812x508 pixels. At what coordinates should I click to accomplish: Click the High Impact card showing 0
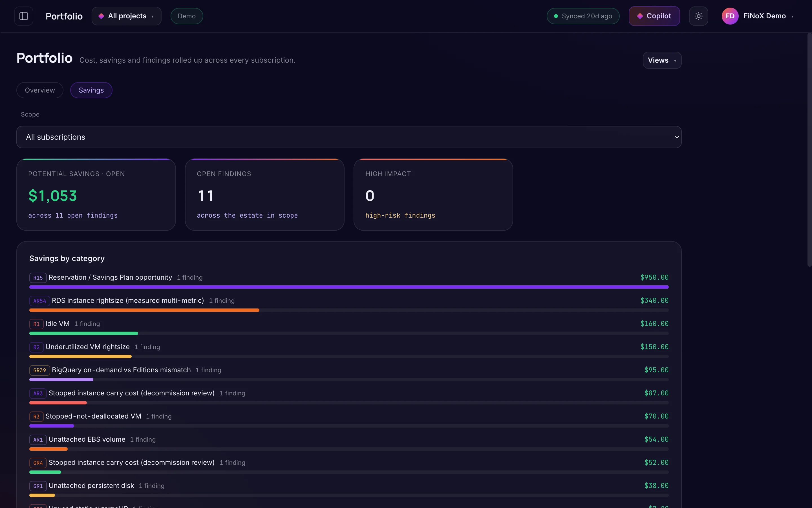tap(433, 195)
